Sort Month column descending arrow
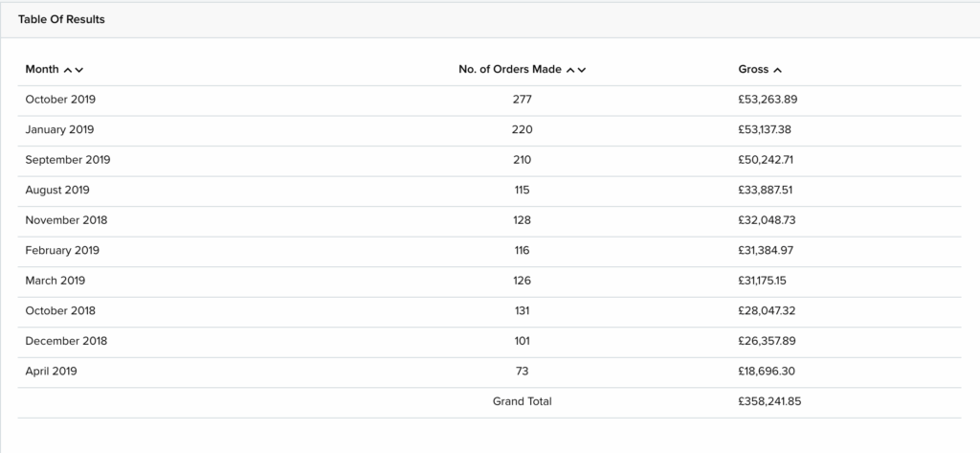980x453 pixels. pyautogui.click(x=78, y=70)
